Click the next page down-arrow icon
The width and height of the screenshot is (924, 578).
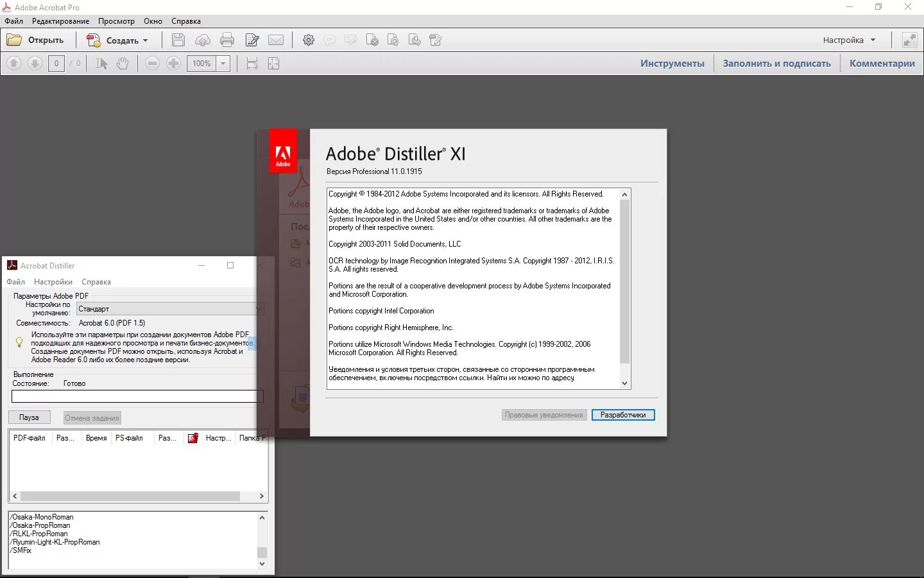pos(35,63)
